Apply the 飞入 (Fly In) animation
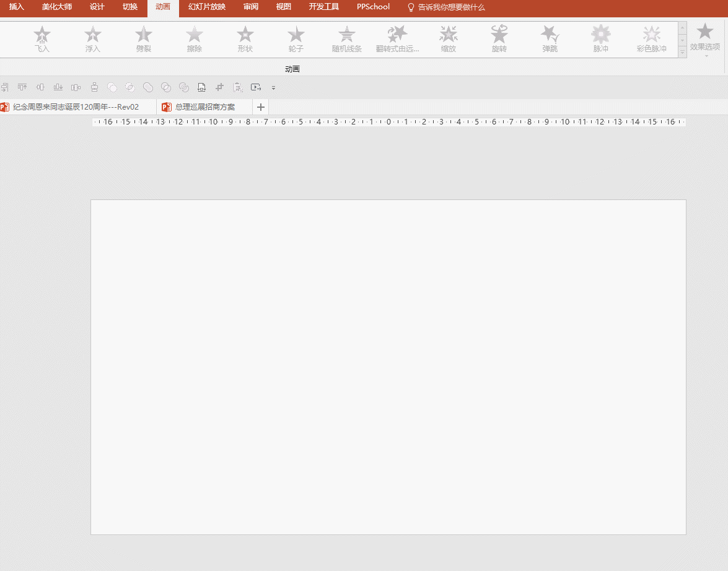Screen dimensions: 728x571 point(42,39)
